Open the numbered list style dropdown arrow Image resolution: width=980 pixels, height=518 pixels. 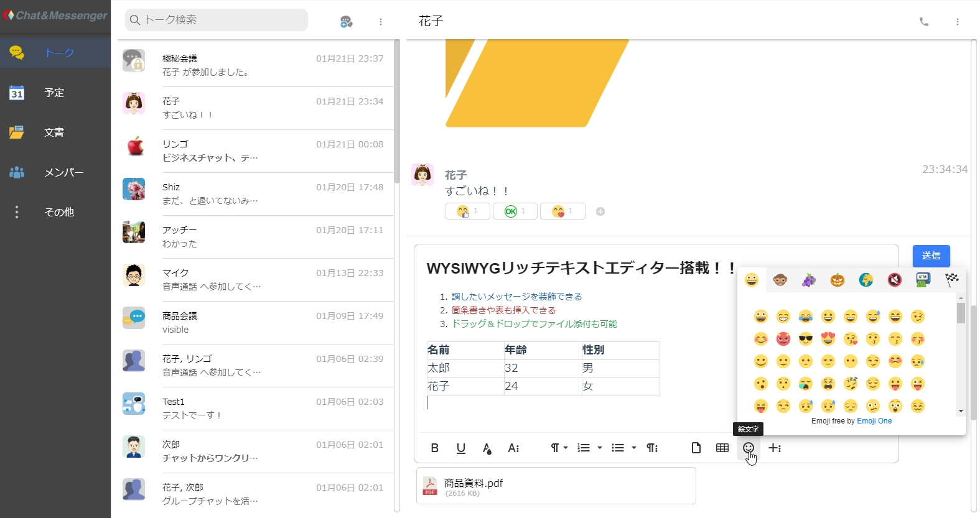tap(600, 448)
